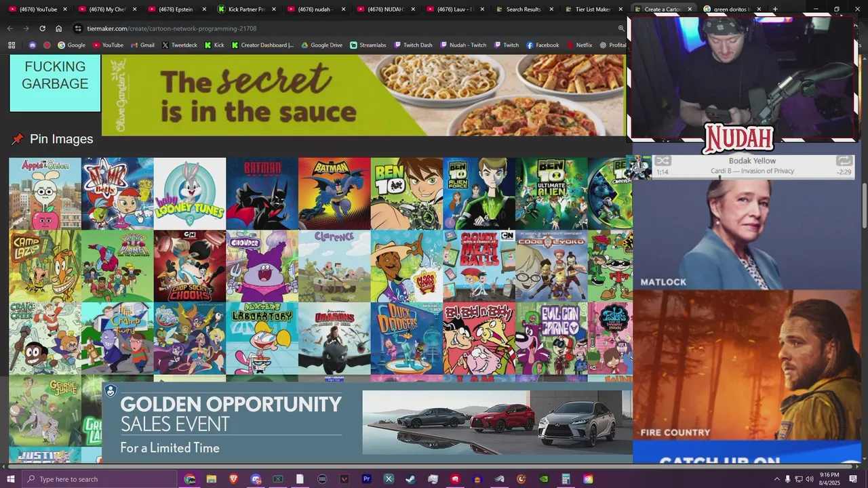
Task: Go back to the previous page
Action: [9, 28]
